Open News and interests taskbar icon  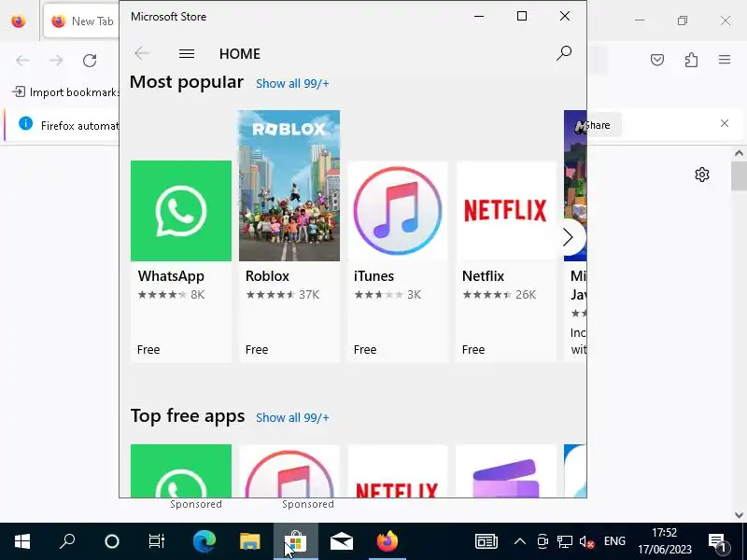486,541
